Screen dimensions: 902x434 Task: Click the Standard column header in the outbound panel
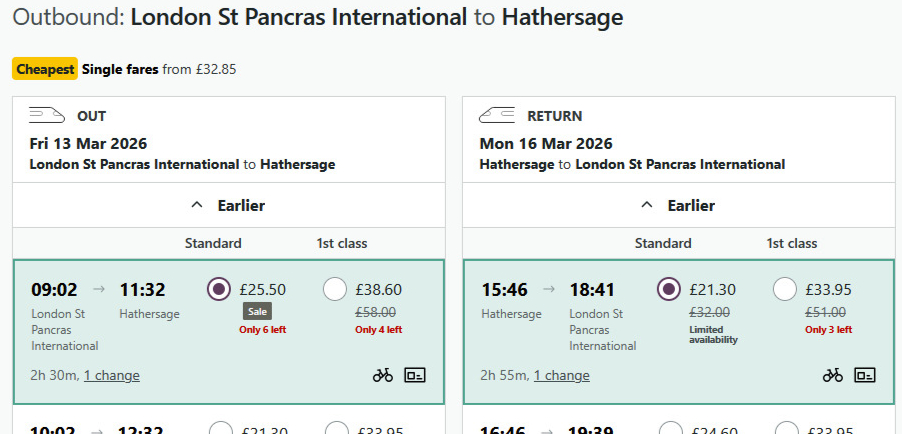[213, 243]
